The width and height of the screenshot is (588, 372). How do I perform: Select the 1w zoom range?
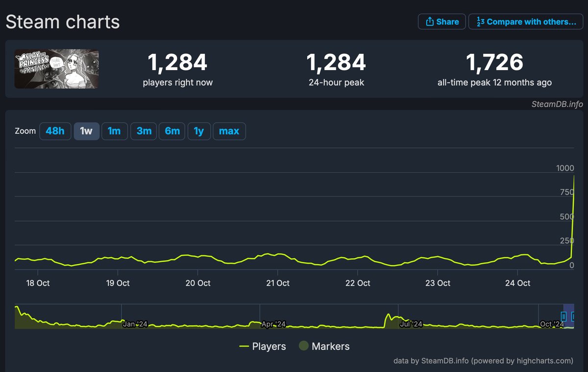[x=86, y=131]
